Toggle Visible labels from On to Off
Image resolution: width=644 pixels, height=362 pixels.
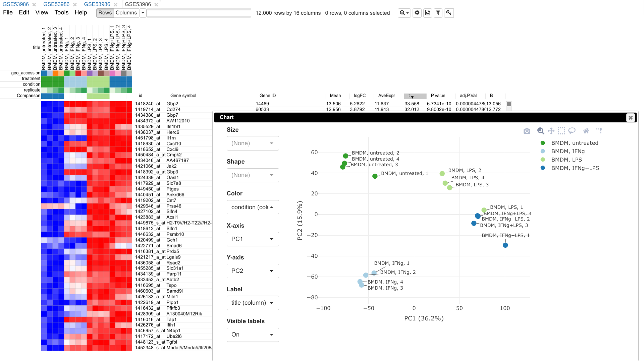tap(252, 334)
